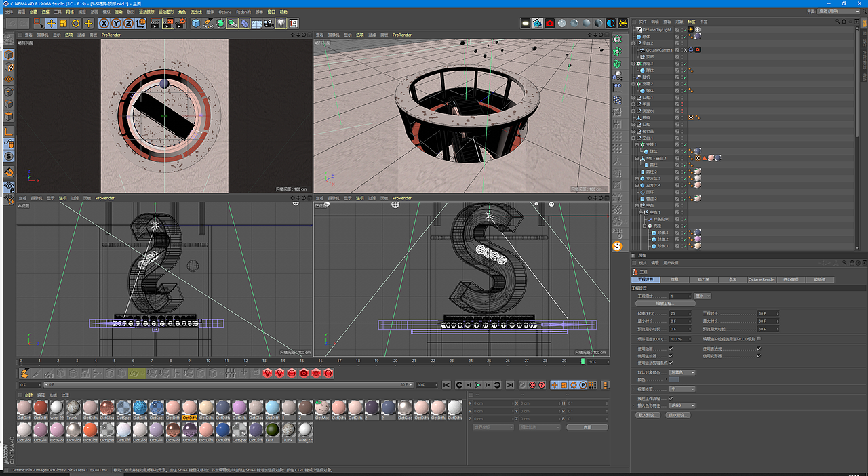This screenshot has height=476, width=868.
Task: Select Polygons mode in left toolbar
Action: pos(9,117)
